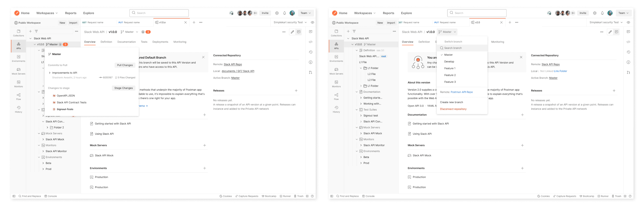The width and height of the screenshot is (644, 208).
Task: Open Collections in the right window sidebar
Action: pyautogui.click(x=336, y=33)
